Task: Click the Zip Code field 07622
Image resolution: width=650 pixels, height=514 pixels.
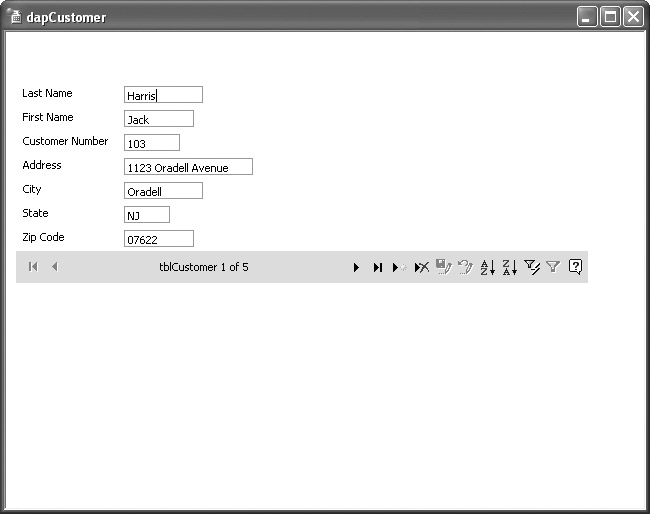Action: click(x=158, y=239)
